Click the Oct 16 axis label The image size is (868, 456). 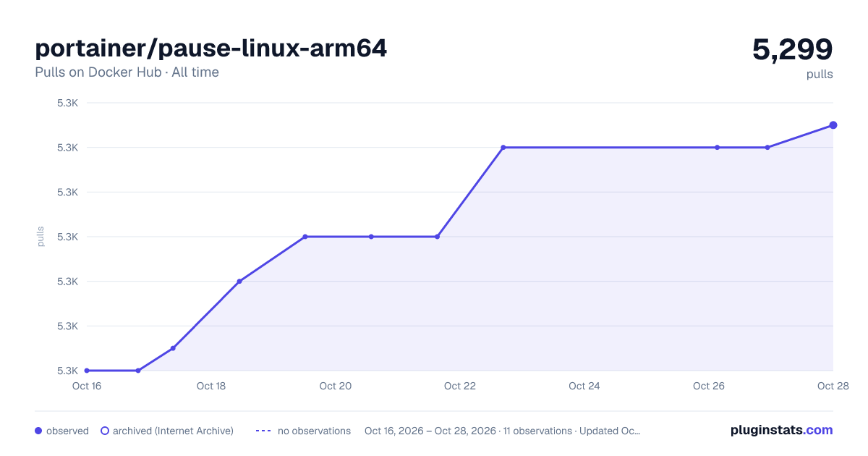pos(87,386)
